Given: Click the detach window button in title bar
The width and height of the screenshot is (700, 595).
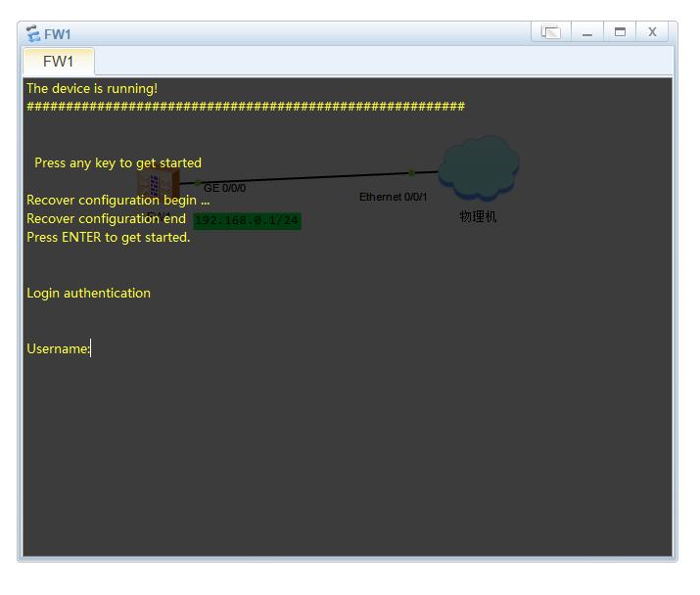Looking at the screenshot, I should (x=551, y=32).
